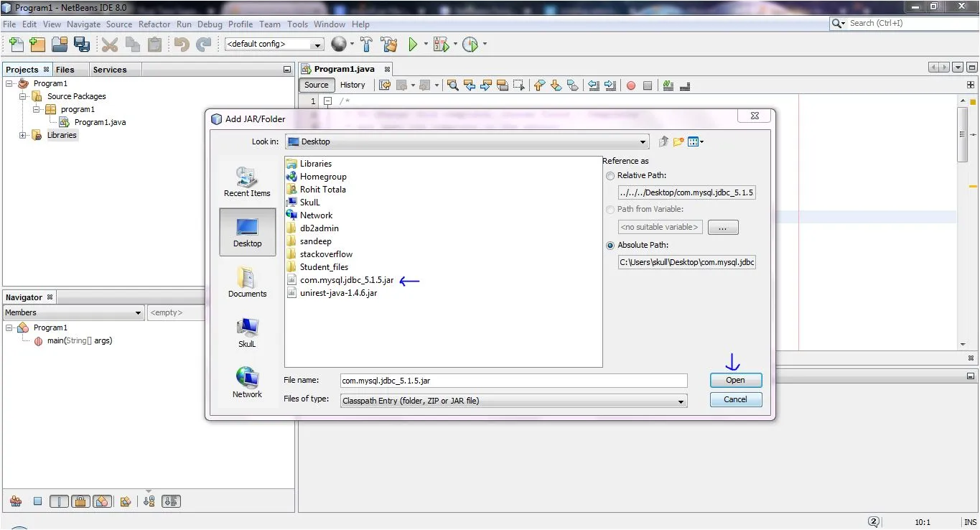Screen dimensions: 980x530
Task: Expand the Libraries node in Projects tree
Action: coord(22,136)
